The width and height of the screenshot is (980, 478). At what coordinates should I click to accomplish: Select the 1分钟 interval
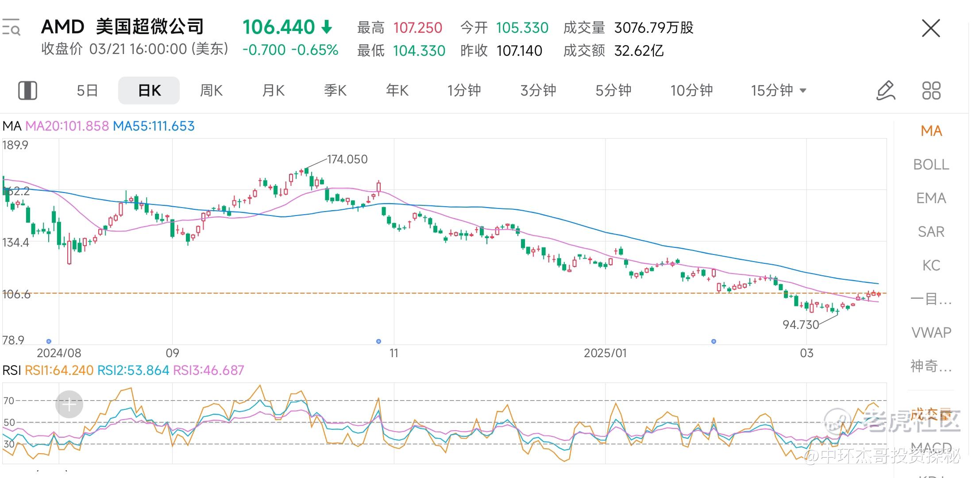click(x=463, y=91)
